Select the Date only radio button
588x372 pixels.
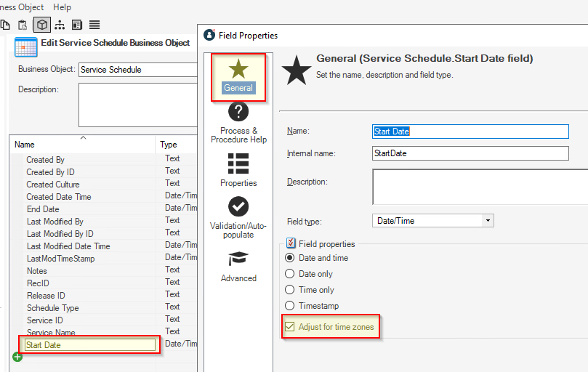(290, 274)
